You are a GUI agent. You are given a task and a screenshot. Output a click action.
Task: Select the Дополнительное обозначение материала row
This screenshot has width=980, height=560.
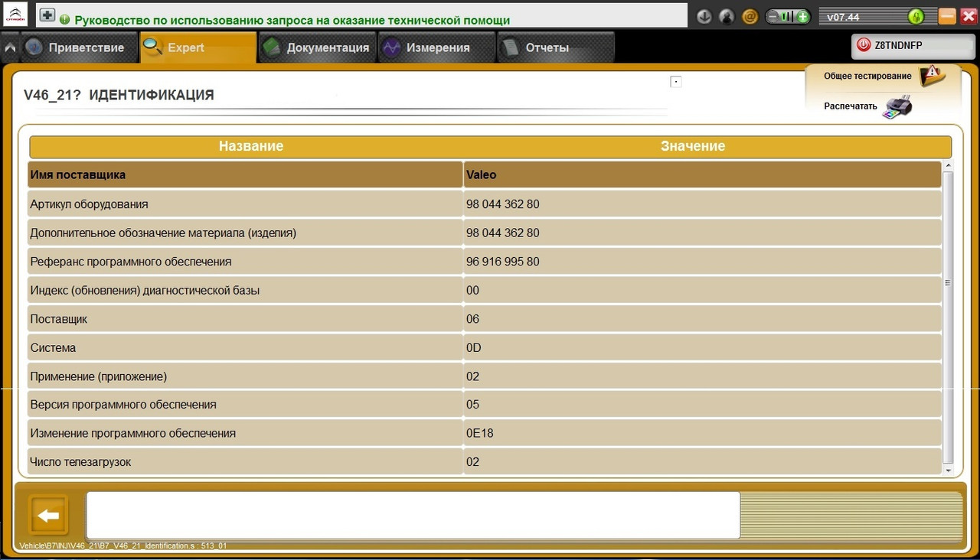pyautogui.click(x=485, y=233)
